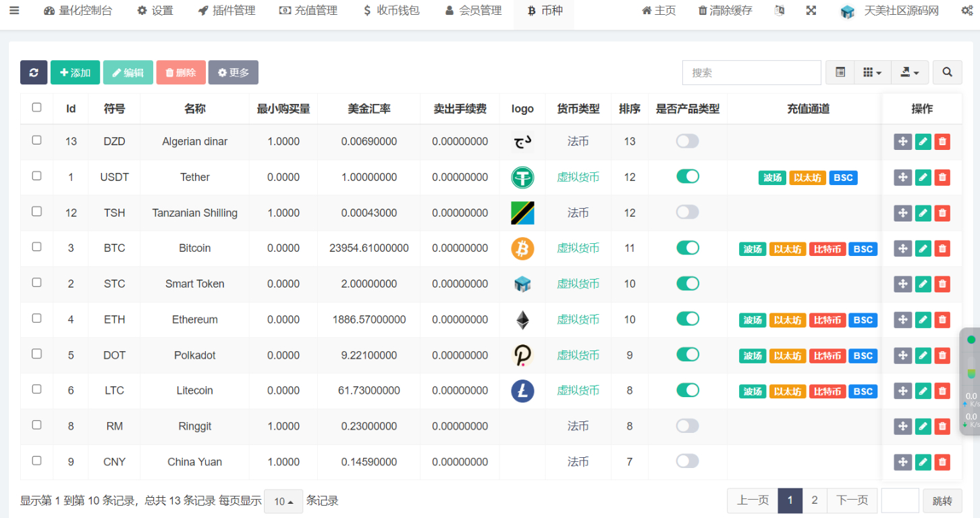The image size is (980, 518).
Task: Disable product type toggle for Tether
Action: [687, 177]
